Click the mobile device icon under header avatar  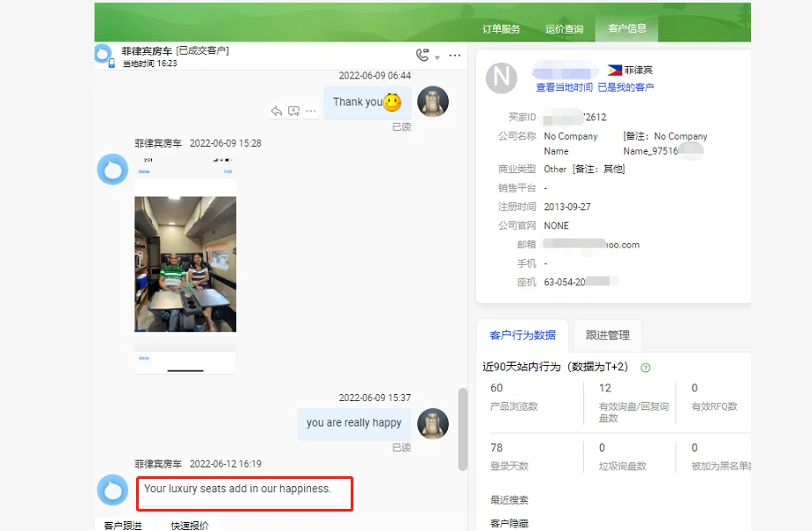click(x=111, y=64)
